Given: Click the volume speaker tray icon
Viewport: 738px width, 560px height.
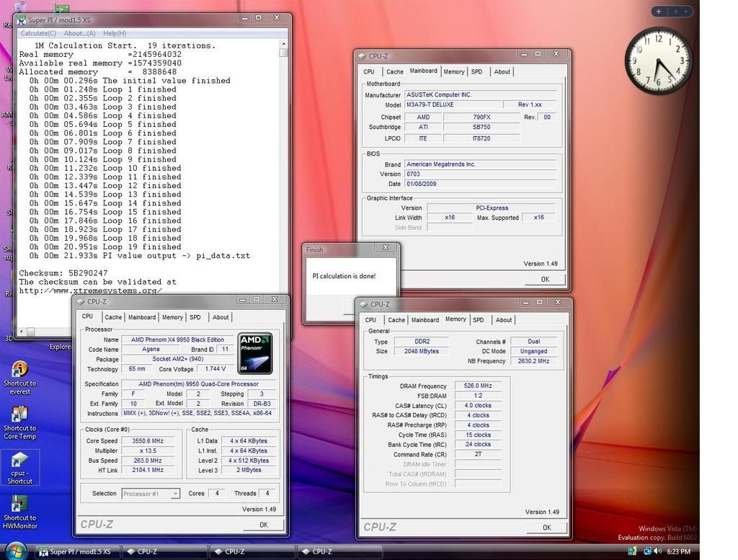Looking at the screenshot, I should [x=657, y=551].
